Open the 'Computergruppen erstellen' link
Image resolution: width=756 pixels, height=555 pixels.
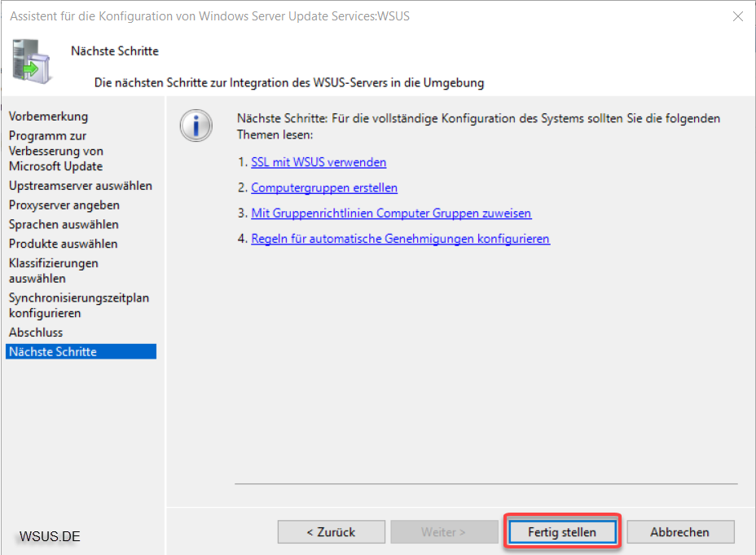tap(324, 188)
